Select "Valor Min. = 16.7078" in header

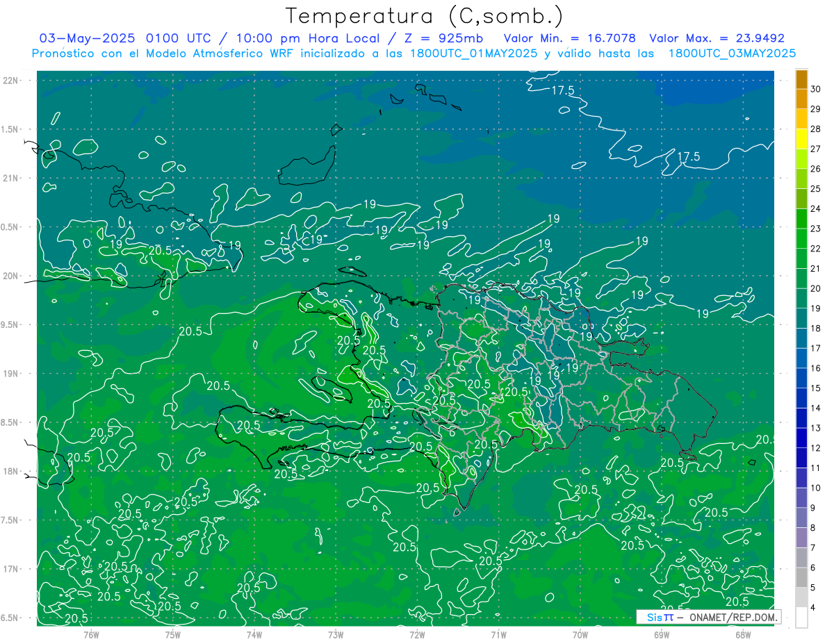571,38
